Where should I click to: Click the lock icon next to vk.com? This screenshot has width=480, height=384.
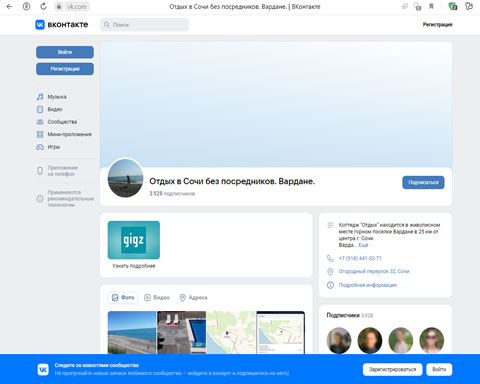pos(59,6)
